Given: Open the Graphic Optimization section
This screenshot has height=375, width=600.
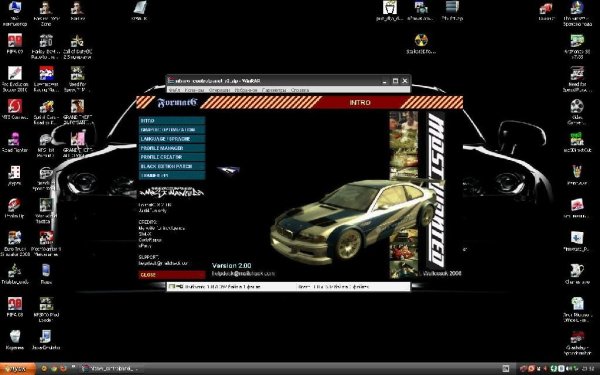Looking at the screenshot, I should (172, 130).
